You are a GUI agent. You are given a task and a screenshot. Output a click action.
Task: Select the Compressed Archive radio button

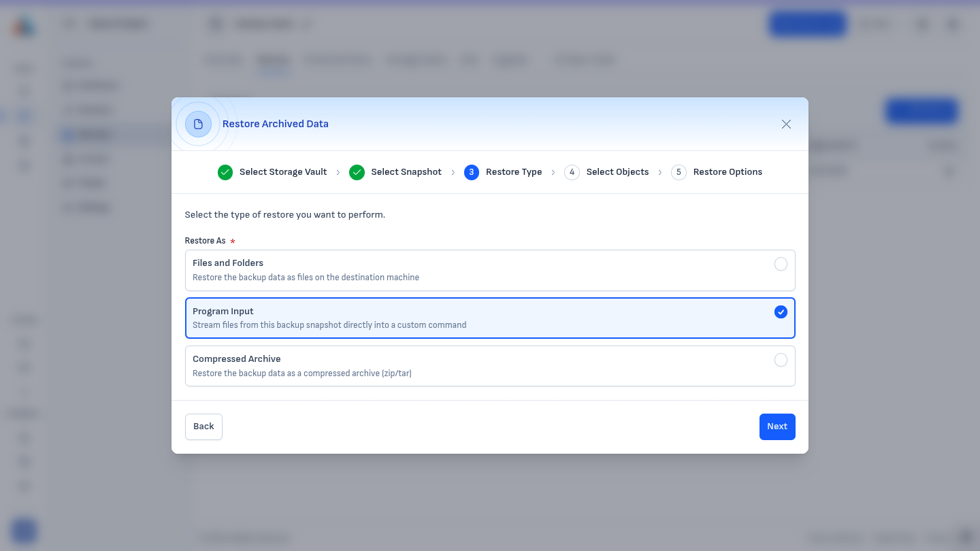click(781, 360)
